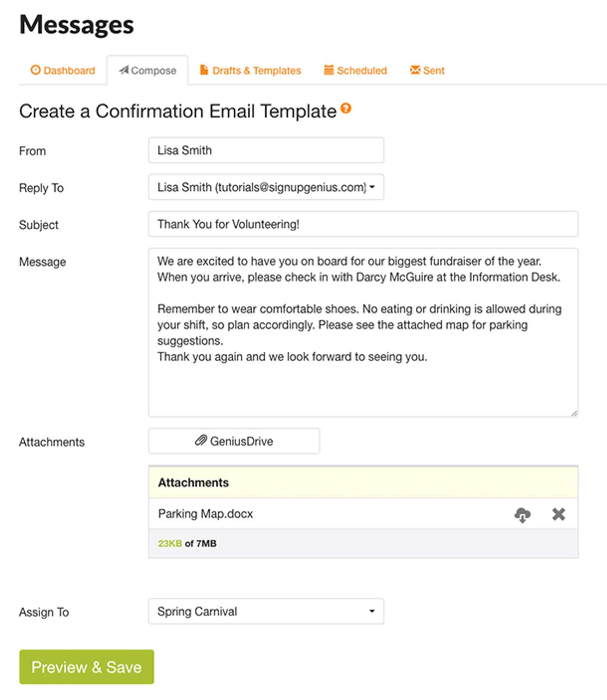Click the orange help question mark icon
607x700 pixels.
[x=346, y=108]
